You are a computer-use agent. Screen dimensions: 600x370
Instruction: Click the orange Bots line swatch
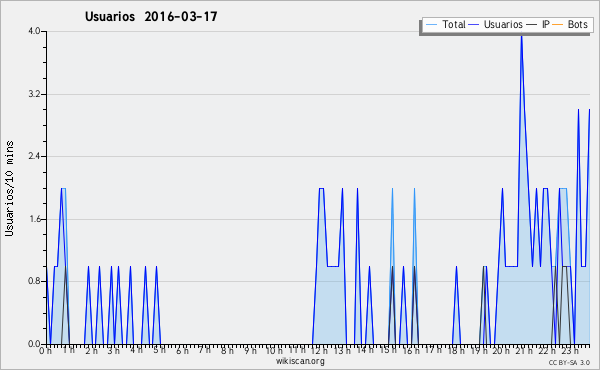pos(558,25)
